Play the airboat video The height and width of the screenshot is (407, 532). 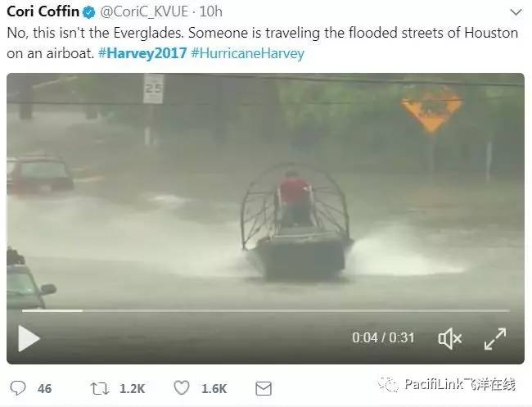[x=29, y=338]
